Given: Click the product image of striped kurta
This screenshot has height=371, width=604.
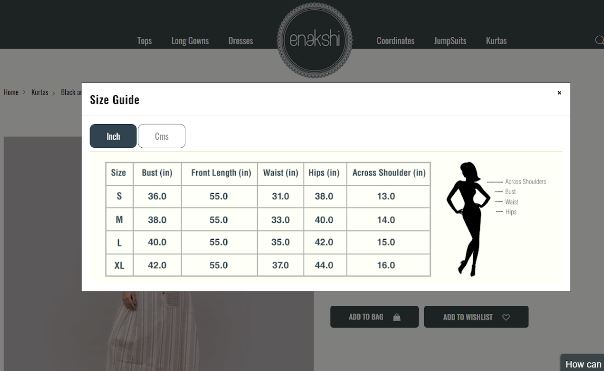Looking at the screenshot, I should tap(159, 331).
